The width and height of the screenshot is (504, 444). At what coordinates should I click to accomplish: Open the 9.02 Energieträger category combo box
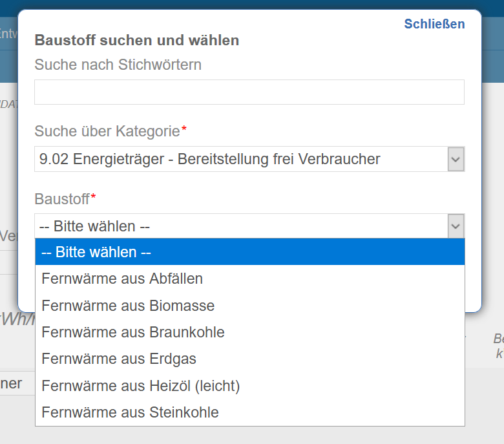(249, 159)
